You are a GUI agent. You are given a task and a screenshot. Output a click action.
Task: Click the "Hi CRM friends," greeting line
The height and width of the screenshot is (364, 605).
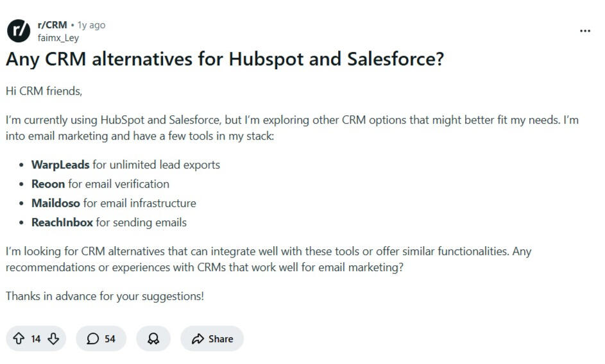click(44, 90)
